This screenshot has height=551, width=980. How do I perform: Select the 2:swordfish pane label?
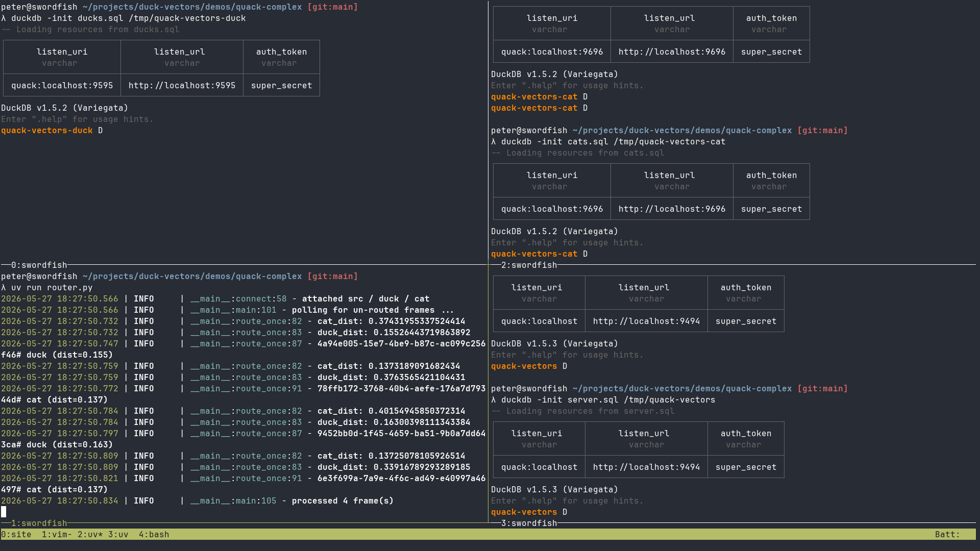tap(529, 265)
